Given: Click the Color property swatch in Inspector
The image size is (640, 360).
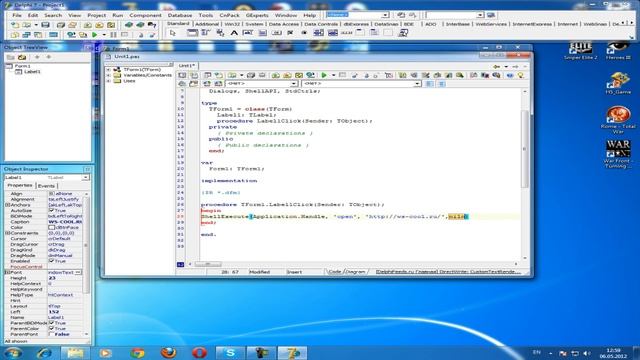Looking at the screenshot, I should click(x=51, y=227).
